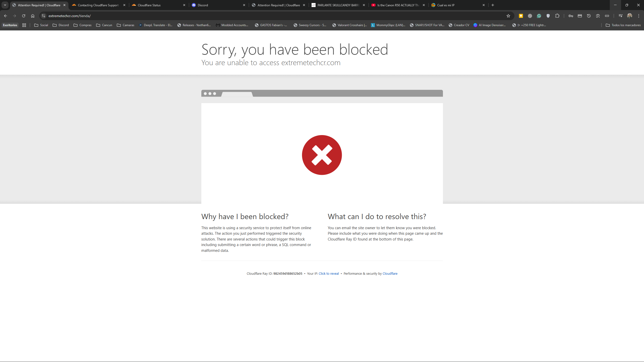Open the Google Keep extension
The image size is (644, 362).
pyautogui.click(x=521, y=16)
